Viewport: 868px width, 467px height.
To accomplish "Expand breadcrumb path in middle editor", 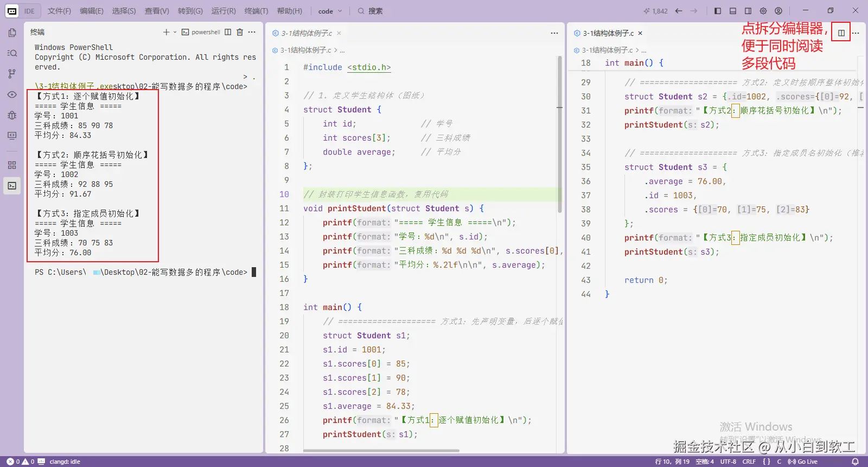I will [x=342, y=50].
